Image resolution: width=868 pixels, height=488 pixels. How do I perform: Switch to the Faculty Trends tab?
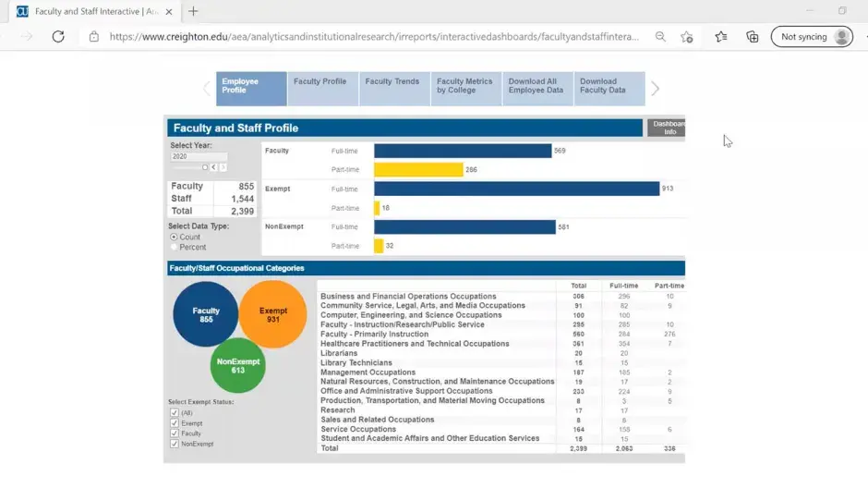(392, 89)
